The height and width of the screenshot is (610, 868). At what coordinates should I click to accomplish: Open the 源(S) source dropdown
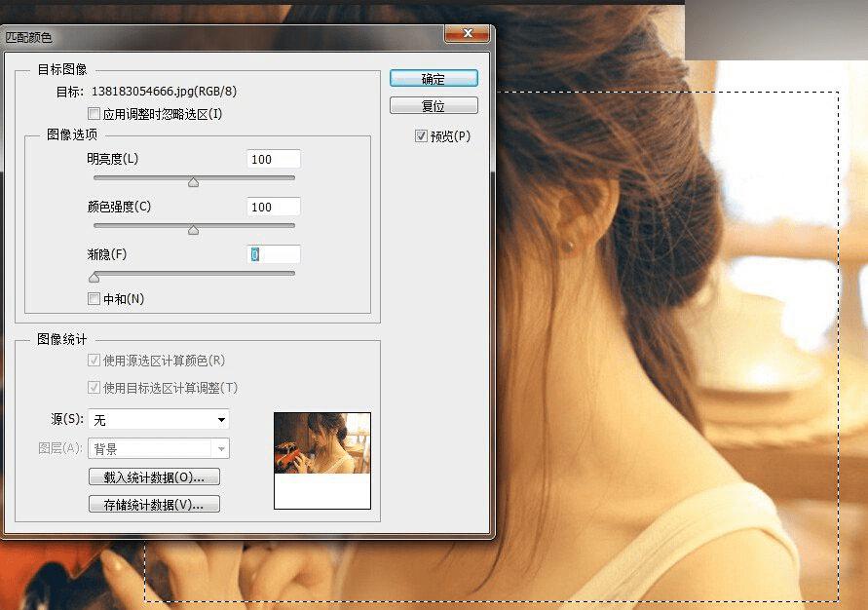[x=159, y=420]
